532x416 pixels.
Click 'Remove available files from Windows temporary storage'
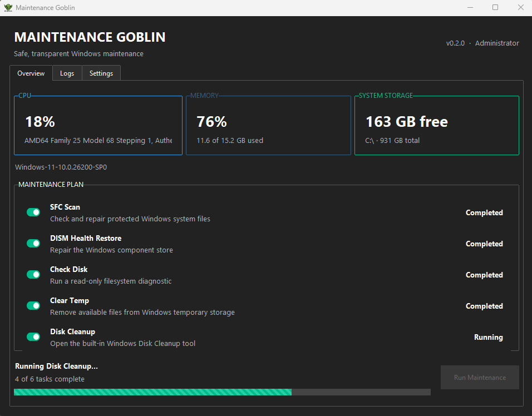[142, 313]
